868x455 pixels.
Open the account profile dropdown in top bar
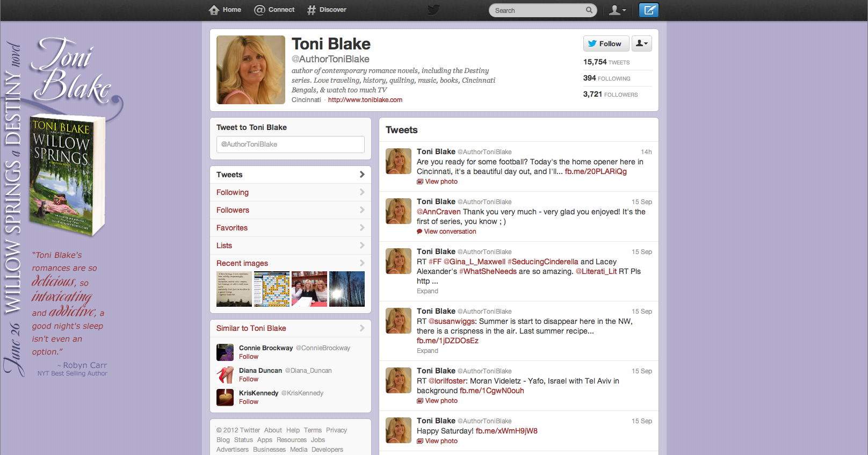[x=618, y=10]
